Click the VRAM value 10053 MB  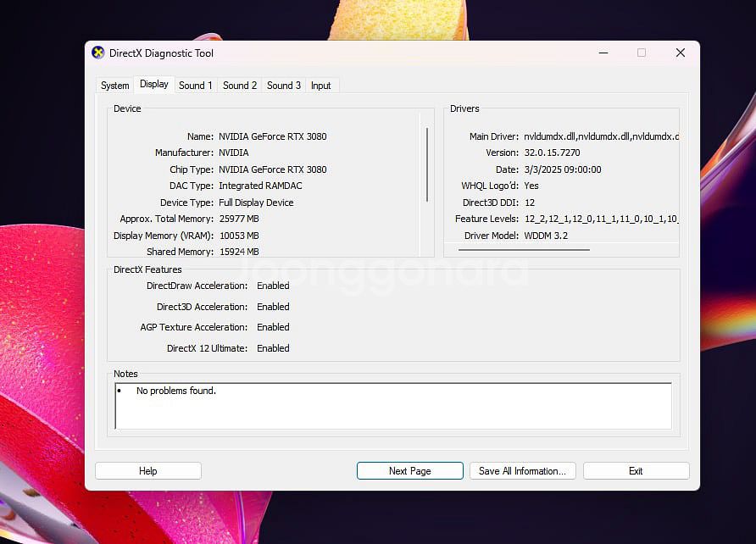[239, 236]
